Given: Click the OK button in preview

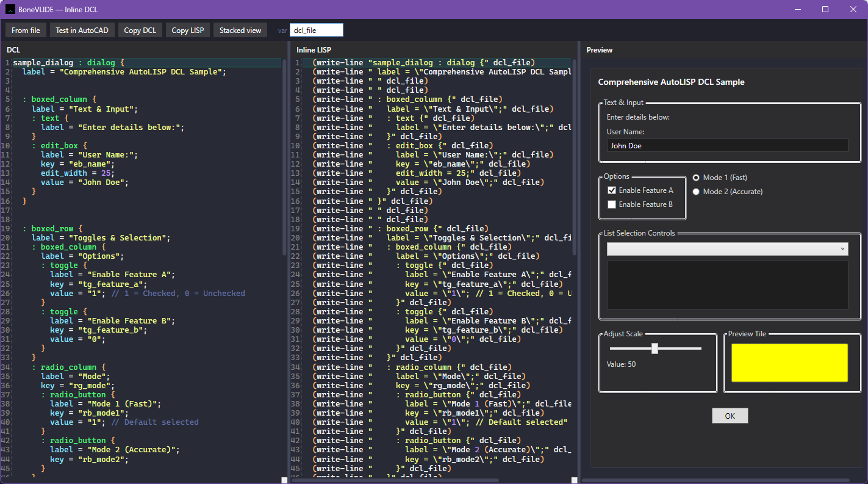Looking at the screenshot, I should point(730,416).
